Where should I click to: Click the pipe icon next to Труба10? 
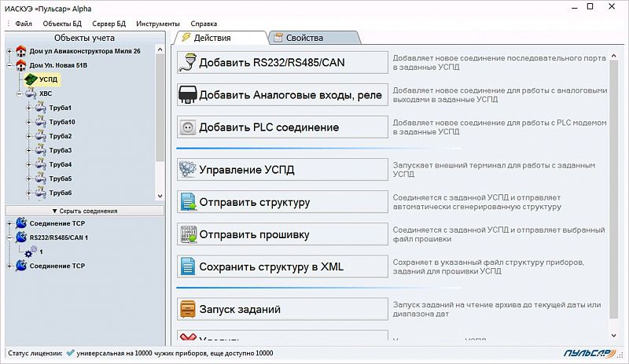tap(40, 122)
